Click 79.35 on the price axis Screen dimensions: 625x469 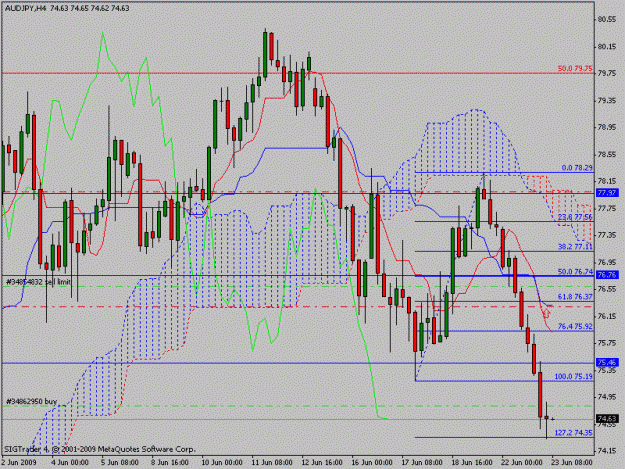pos(607,101)
